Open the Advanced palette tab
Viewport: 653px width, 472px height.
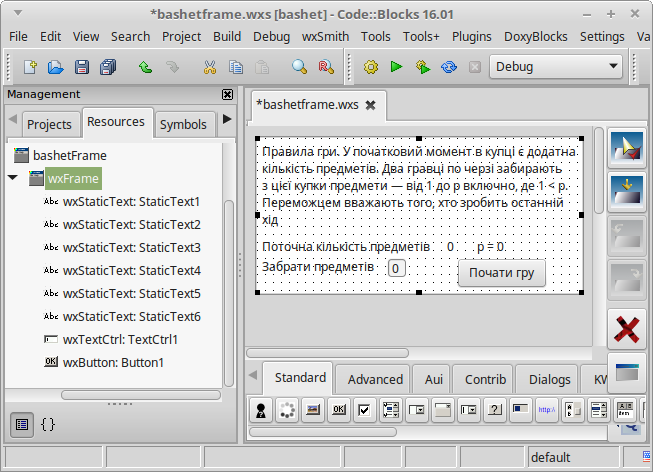(x=375, y=380)
